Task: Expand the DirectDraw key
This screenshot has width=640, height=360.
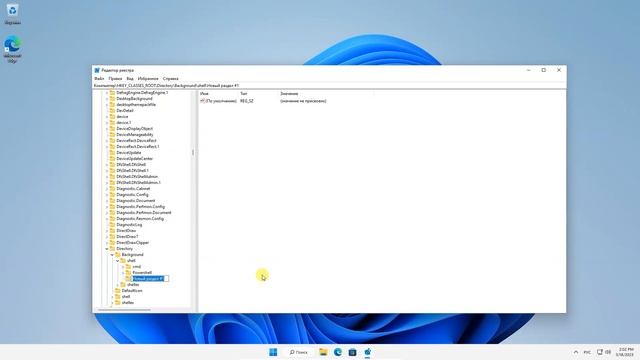Action: click(107, 231)
